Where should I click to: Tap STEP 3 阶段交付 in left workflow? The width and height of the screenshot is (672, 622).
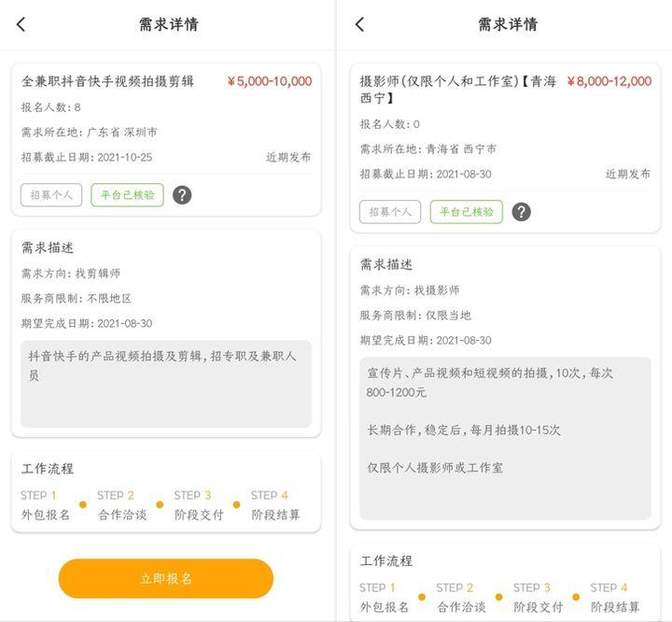point(199,505)
